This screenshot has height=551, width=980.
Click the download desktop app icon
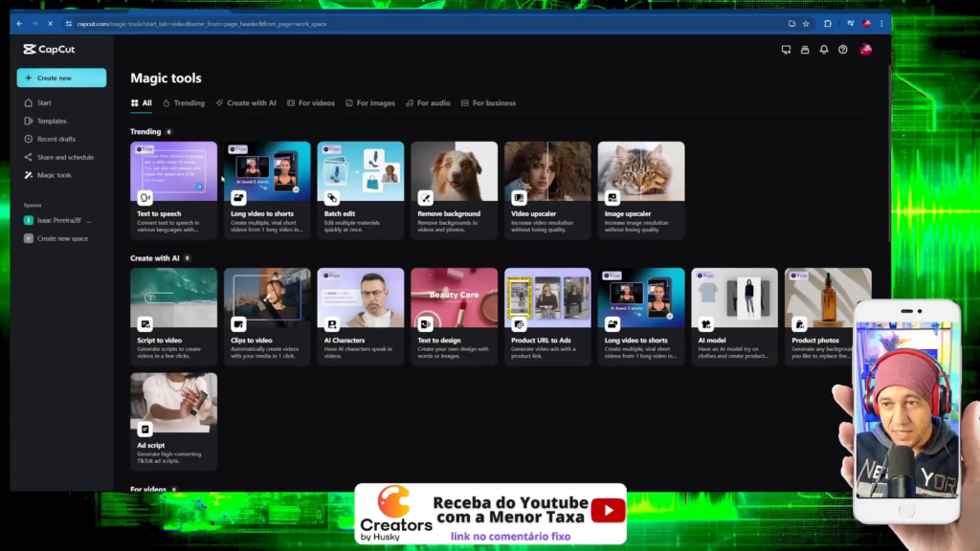point(786,50)
